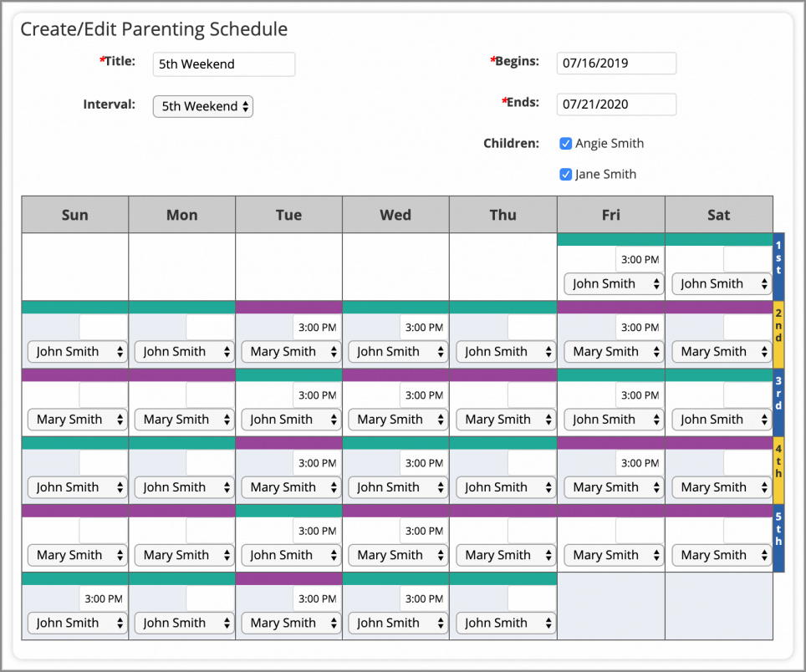Click the Sun column header
The width and height of the screenshot is (806, 672).
coord(75,215)
